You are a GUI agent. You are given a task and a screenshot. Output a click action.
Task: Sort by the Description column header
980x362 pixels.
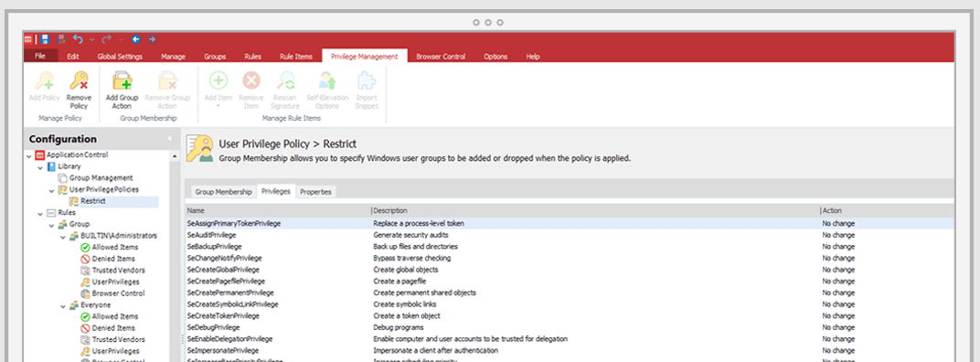[596, 210]
